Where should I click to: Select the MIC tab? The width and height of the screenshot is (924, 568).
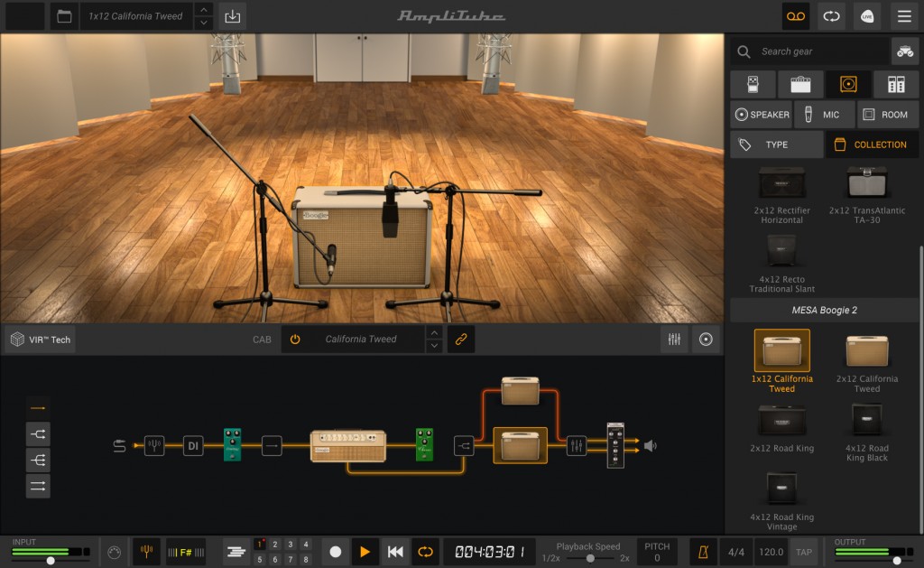[x=824, y=115]
